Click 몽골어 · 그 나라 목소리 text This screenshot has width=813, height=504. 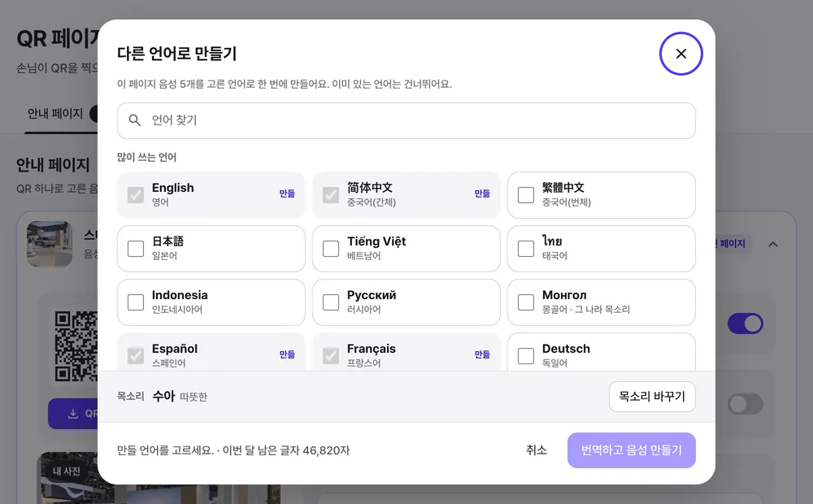coord(586,310)
